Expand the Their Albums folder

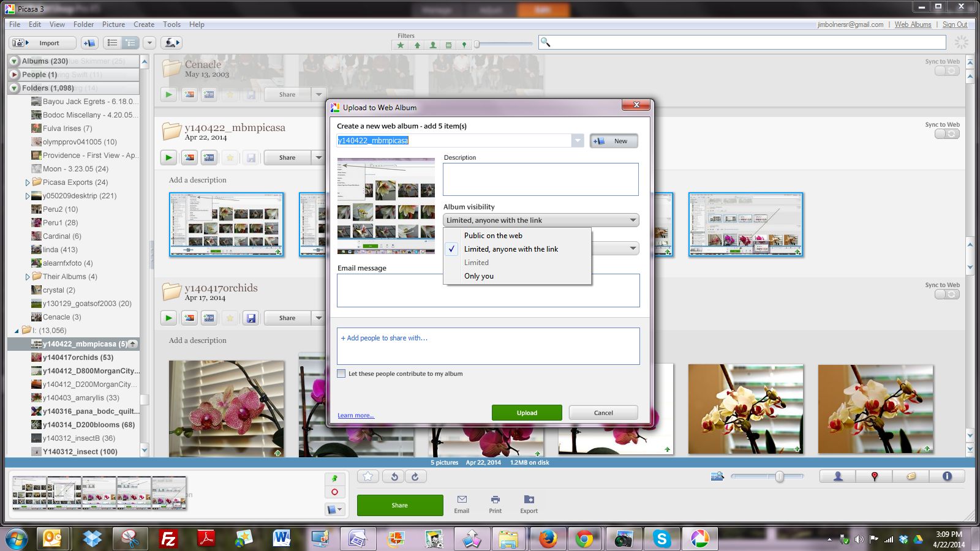[28, 277]
